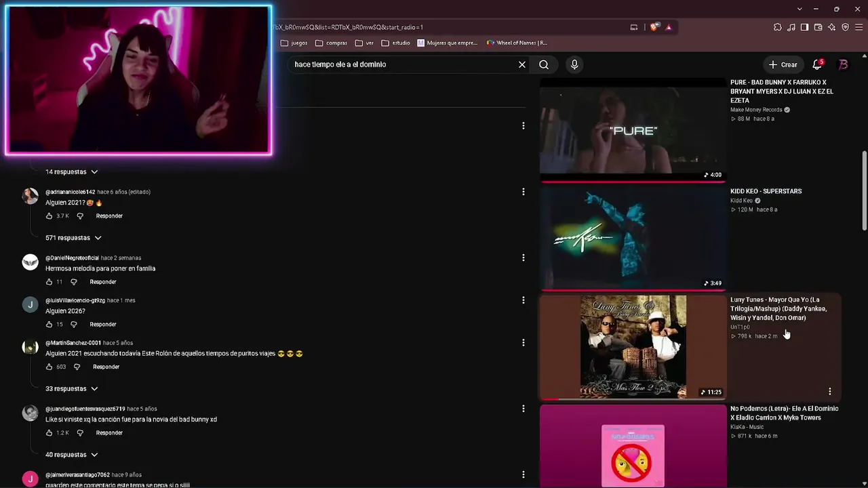Click the magnifying glass search button

pyautogui.click(x=544, y=64)
